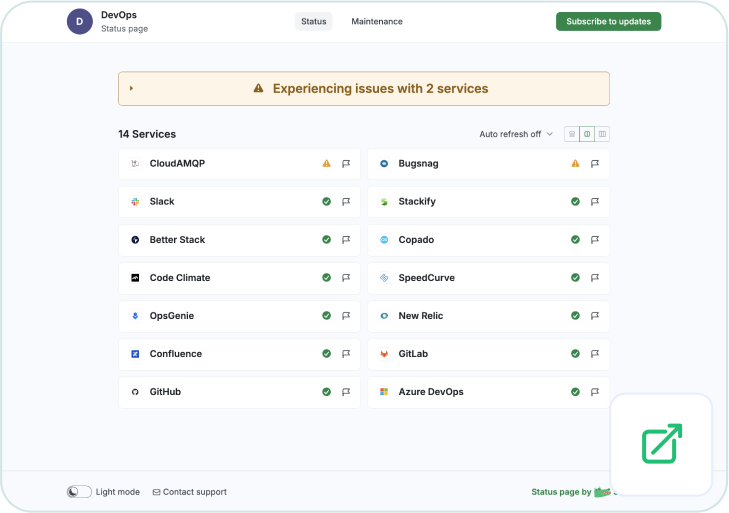Click the green check status for Stackify

575,201
